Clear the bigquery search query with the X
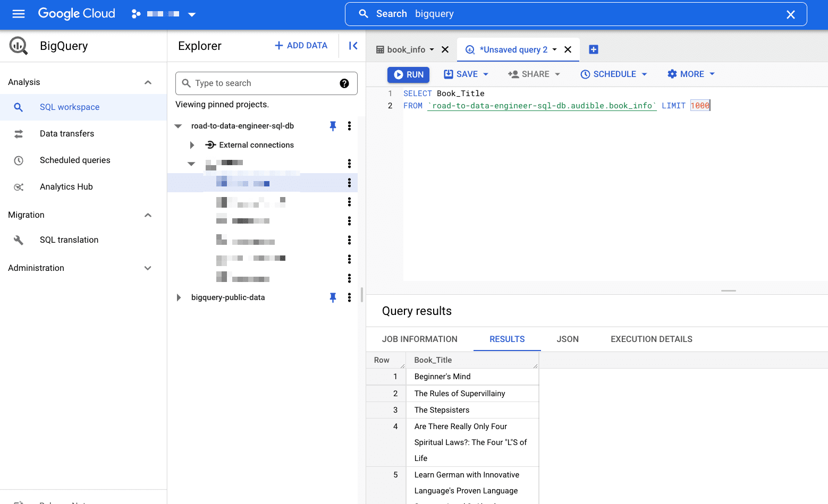 [790, 14]
